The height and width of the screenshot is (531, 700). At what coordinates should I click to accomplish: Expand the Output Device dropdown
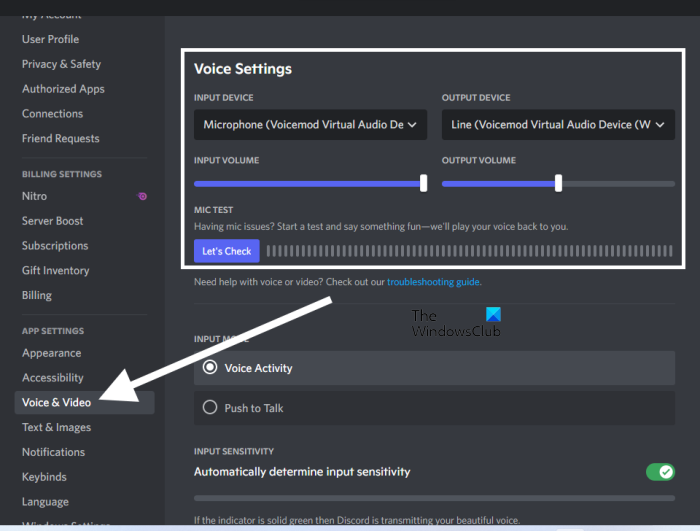558,125
